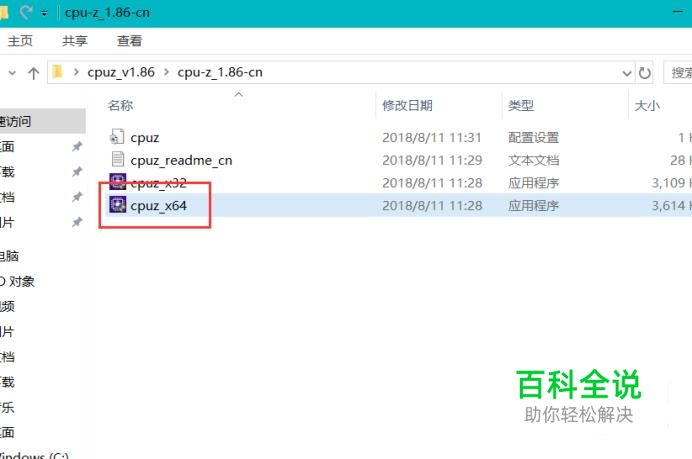
Task: Expand the chevron before cpuz_v1.86
Action: pos(76,72)
